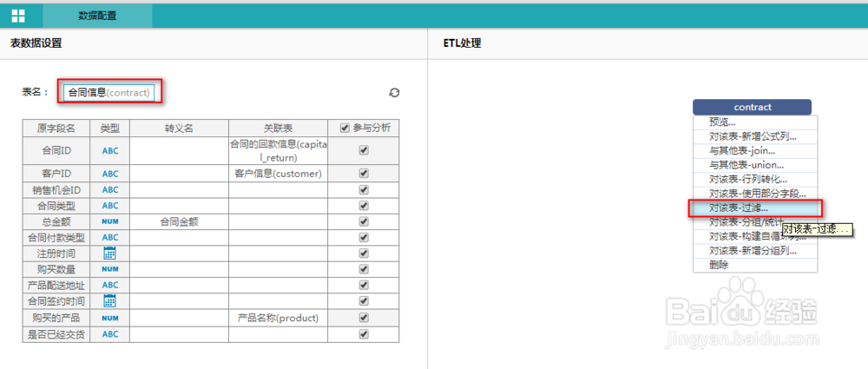The height and width of the screenshot is (369, 868).
Task: Click the ABC type icon in the 合同ID row
Action: [x=110, y=150]
